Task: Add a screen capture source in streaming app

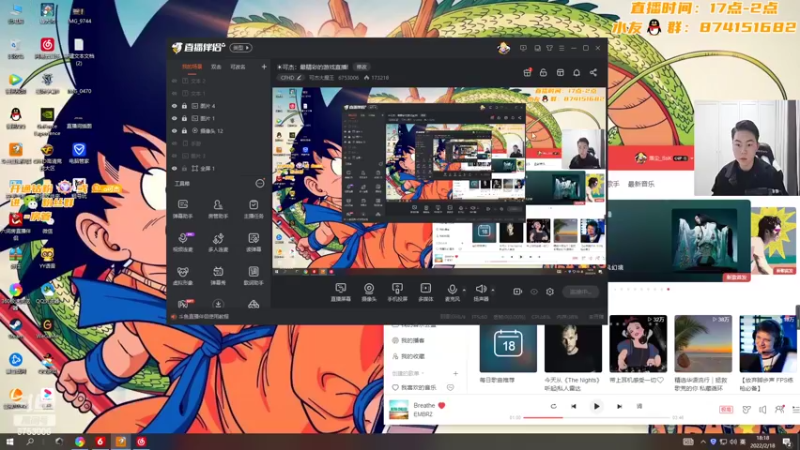Action: pos(340,292)
